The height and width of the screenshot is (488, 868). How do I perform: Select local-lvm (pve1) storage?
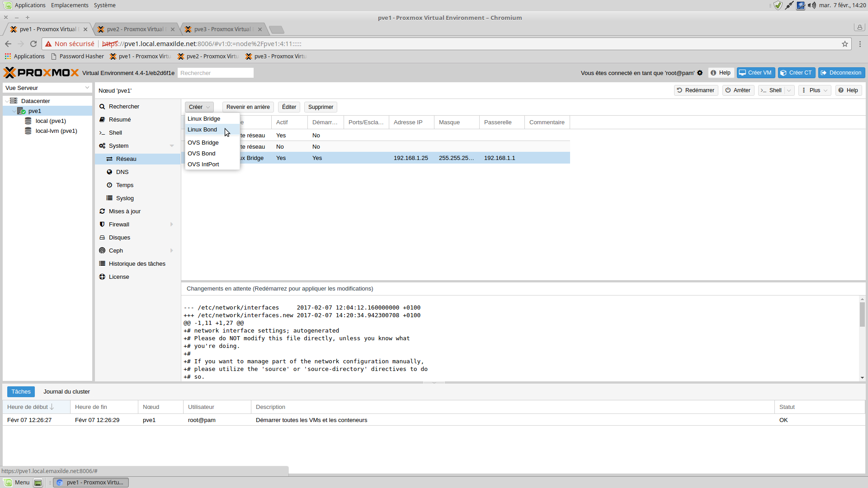point(56,131)
